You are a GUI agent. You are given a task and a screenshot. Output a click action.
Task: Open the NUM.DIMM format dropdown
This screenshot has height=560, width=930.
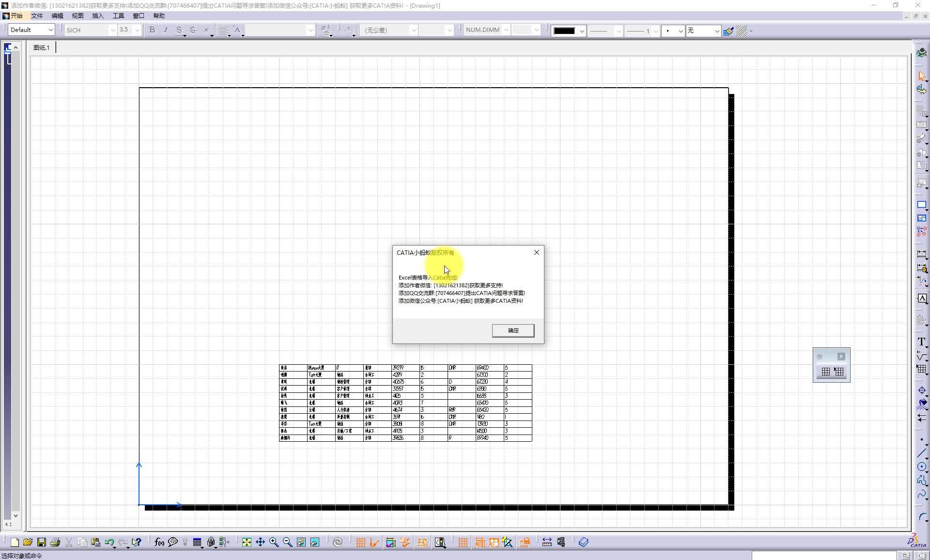tap(506, 30)
